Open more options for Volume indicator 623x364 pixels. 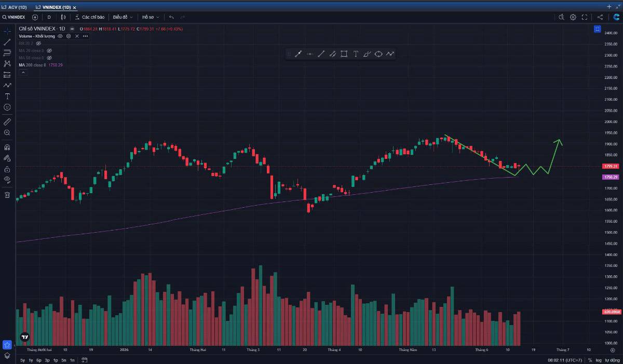click(x=85, y=36)
